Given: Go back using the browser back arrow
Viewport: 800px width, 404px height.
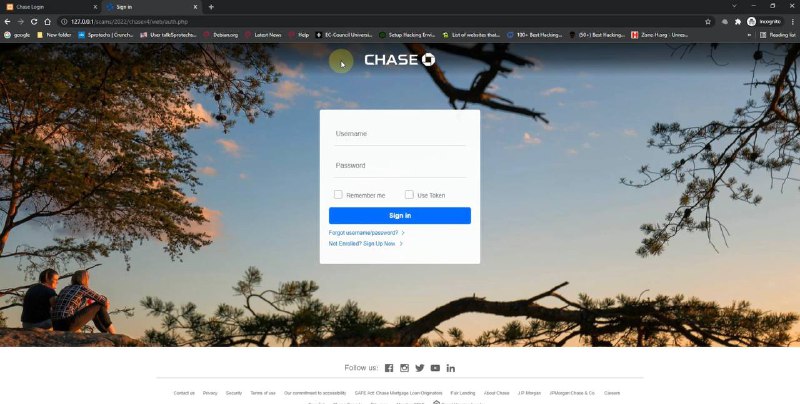Looking at the screenshot, I should (7, 21).
